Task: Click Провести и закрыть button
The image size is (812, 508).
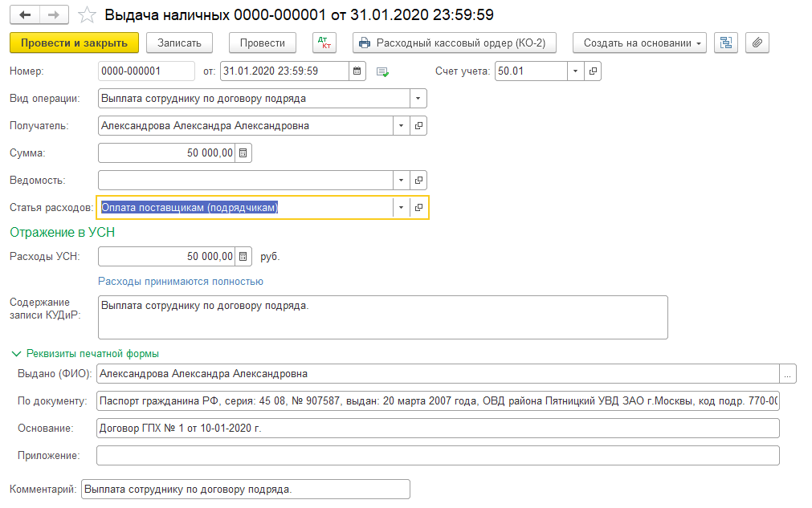Action: coord(75,43)
